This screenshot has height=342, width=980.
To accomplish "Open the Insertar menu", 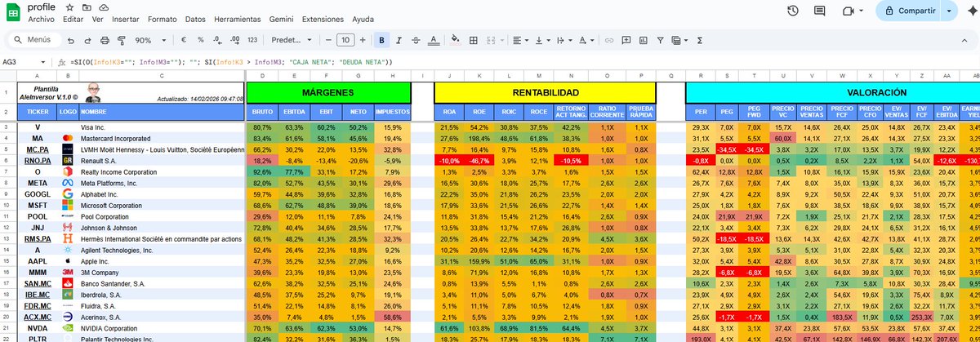I will [127, 18].
